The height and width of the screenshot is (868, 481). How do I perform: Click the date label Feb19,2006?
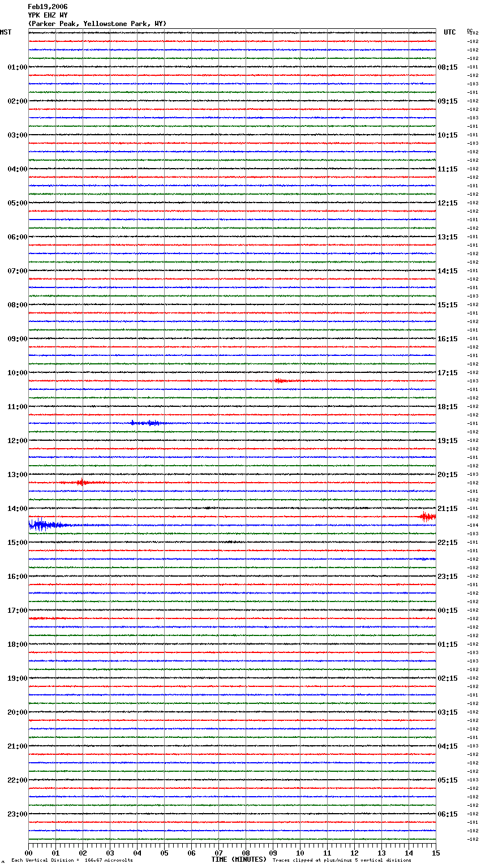coord(48,7)
